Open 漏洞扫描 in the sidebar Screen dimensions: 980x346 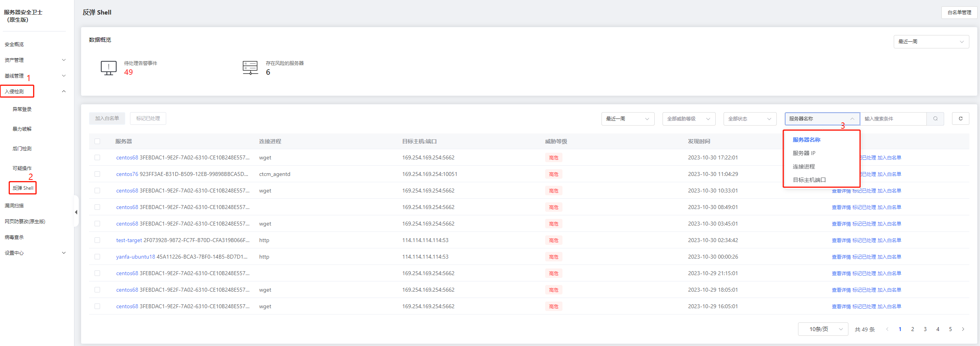click(x=14, y=205)
